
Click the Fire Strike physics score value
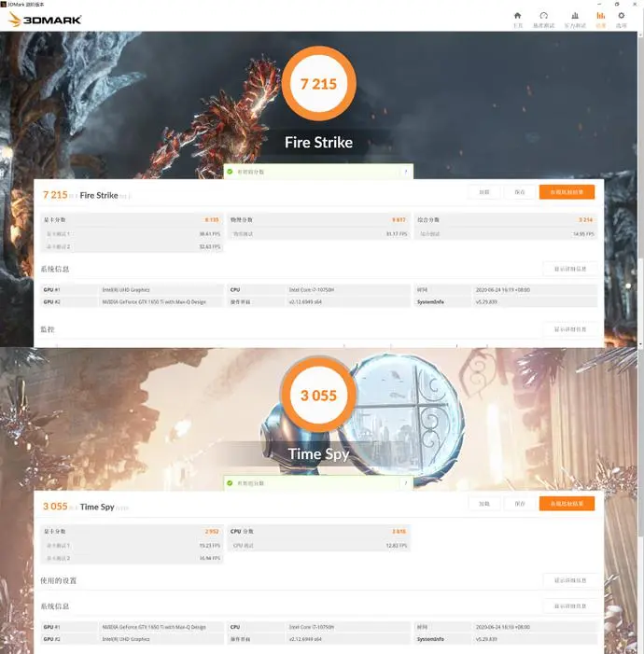399,220
